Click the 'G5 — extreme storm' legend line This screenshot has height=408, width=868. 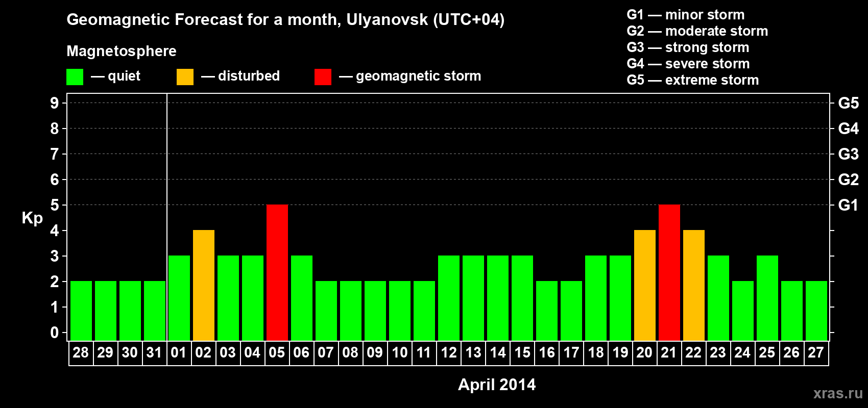pyautogui.click(x=693, y=80)
